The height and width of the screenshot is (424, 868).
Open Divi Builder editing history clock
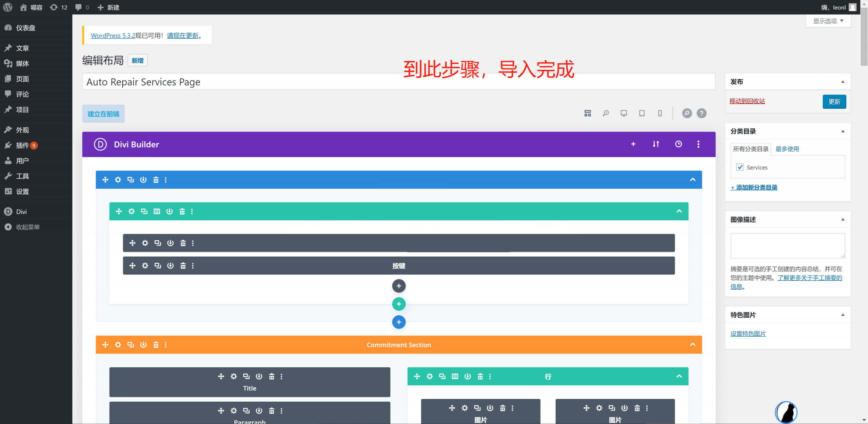(x=678, y=144)
